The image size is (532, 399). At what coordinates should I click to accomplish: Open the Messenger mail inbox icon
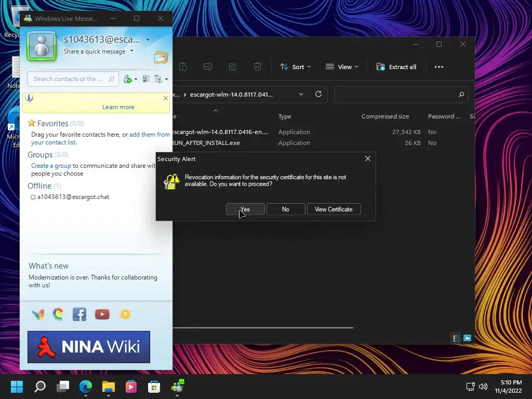161,57
